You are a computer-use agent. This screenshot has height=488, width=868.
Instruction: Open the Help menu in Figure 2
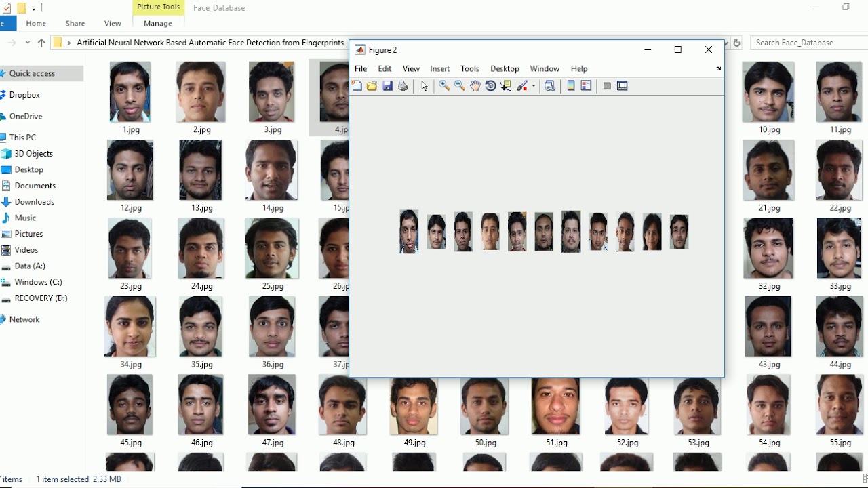tap(579, 68)
